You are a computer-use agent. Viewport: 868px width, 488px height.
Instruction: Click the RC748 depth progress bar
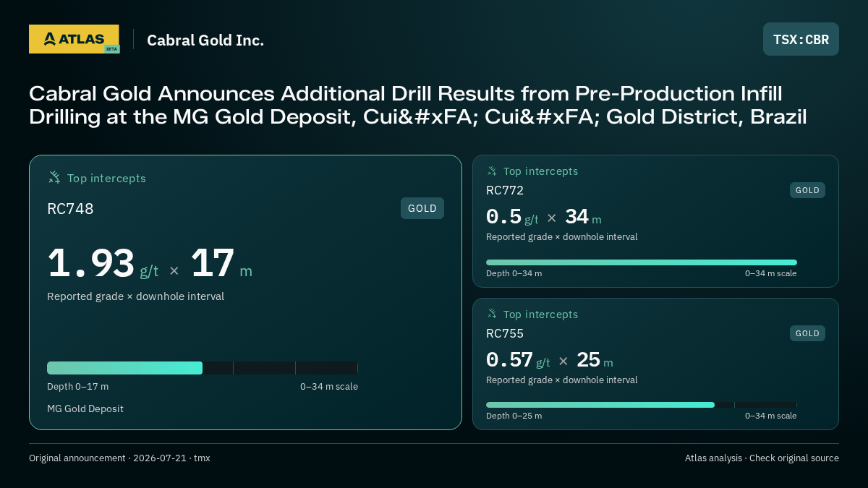click(203, 368)
